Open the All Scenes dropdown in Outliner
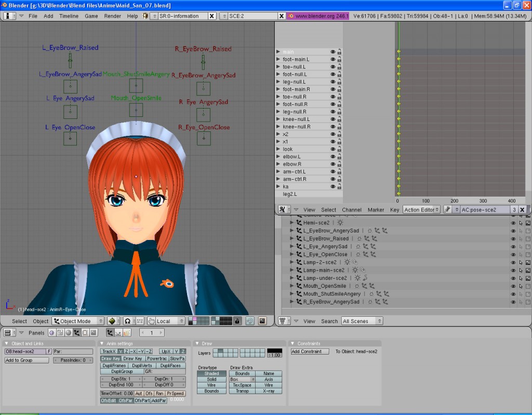Screen dimensions: 532x415 pos(362,321)
